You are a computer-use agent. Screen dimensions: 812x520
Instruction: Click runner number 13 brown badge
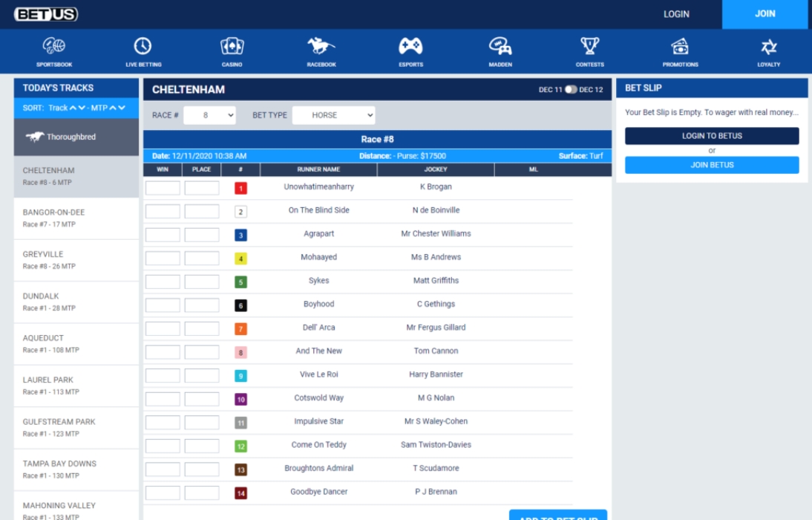tap(240, 469)
